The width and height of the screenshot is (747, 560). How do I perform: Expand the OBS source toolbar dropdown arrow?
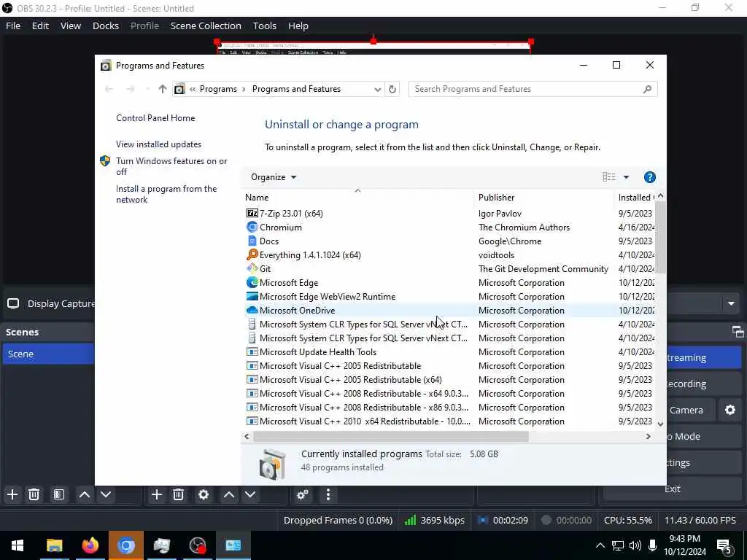(x=731, y=304)
